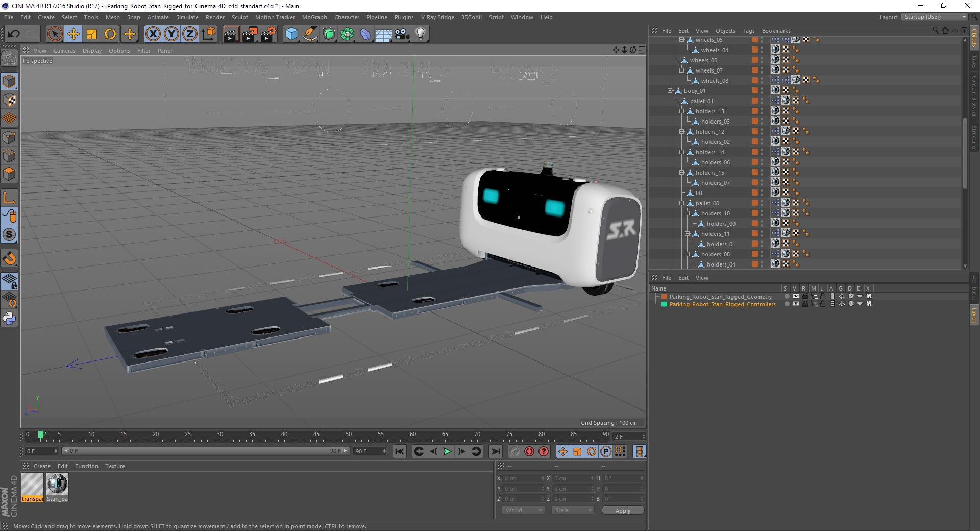980x531 pixels.
Task: Click the Apply button
Action: tap(623, 511)
